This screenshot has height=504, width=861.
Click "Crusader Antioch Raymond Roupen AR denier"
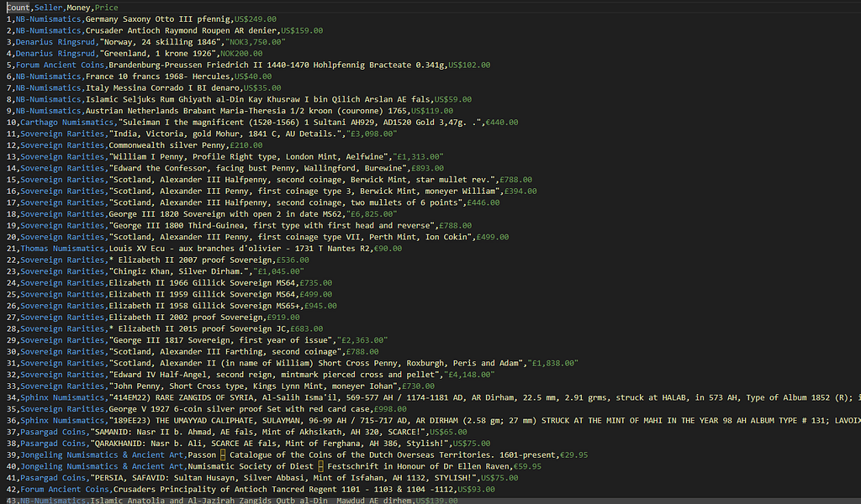click(x=181, y=31)
